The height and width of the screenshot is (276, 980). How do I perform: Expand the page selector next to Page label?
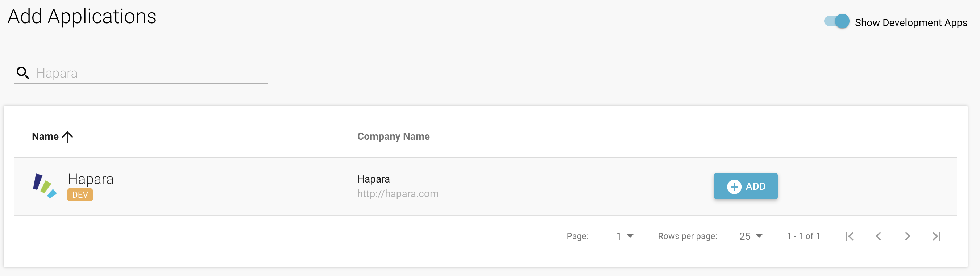(x=625, y=236)
